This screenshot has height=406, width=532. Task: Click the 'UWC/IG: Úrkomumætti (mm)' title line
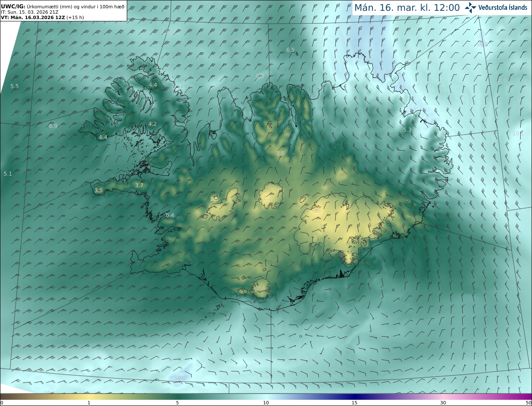click(x=62, y=7)
